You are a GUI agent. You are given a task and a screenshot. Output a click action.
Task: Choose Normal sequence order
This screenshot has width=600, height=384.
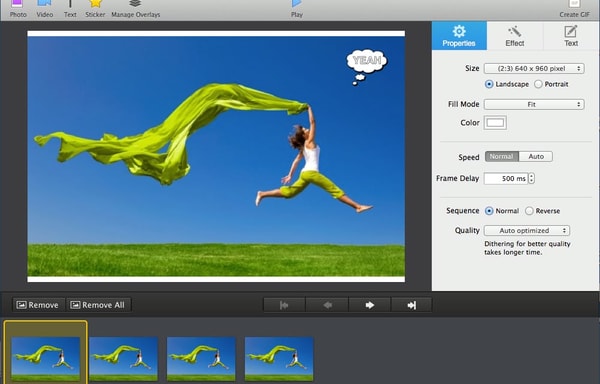(x=502, y=211)
